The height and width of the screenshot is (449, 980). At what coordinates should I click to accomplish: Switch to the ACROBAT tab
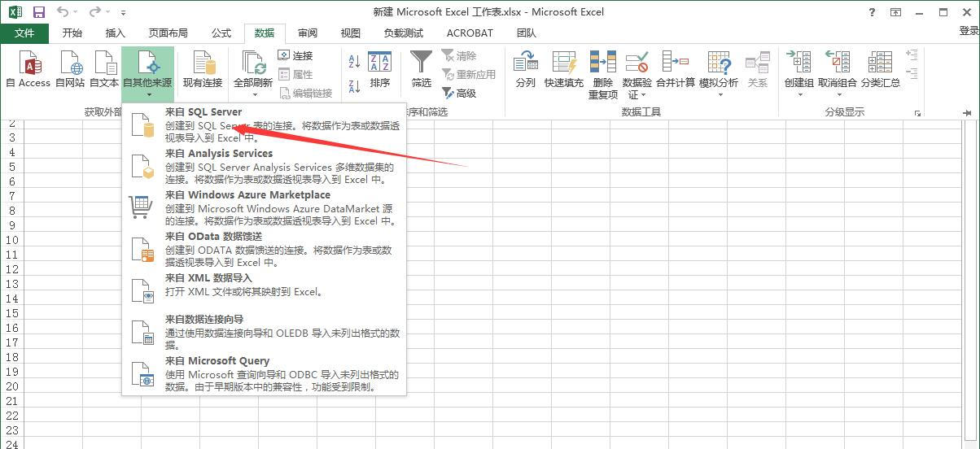pos(470,33)
